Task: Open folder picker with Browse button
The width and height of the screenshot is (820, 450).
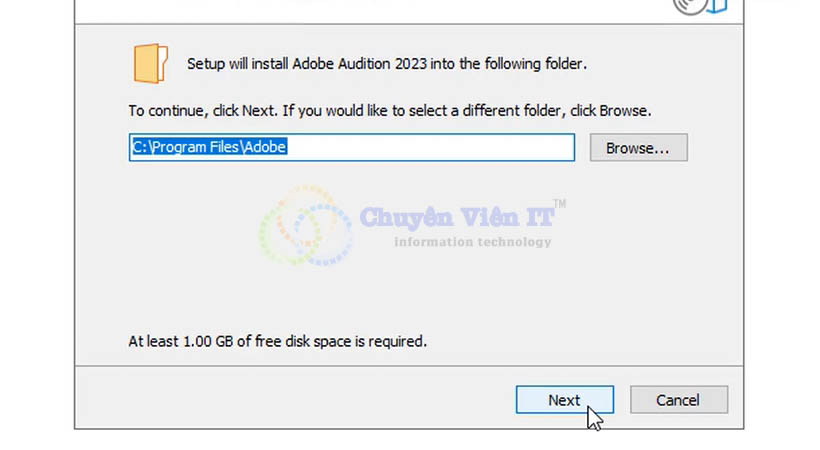Action: [x=639, y=148]
